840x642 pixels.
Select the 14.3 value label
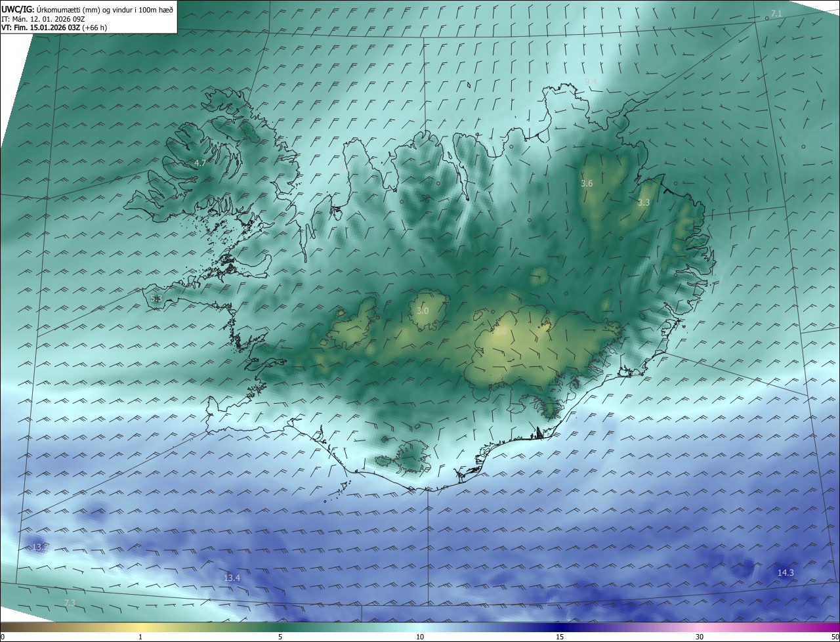(786, 573)
